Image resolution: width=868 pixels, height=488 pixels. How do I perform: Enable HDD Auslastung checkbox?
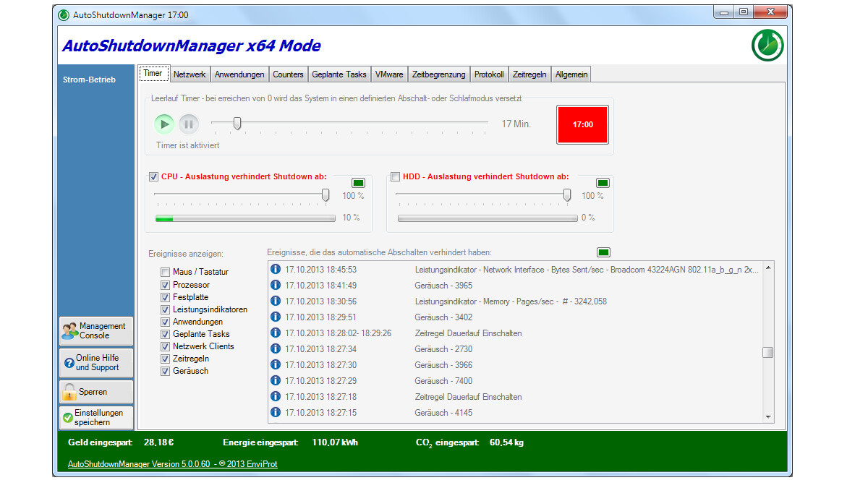(395, 176)
